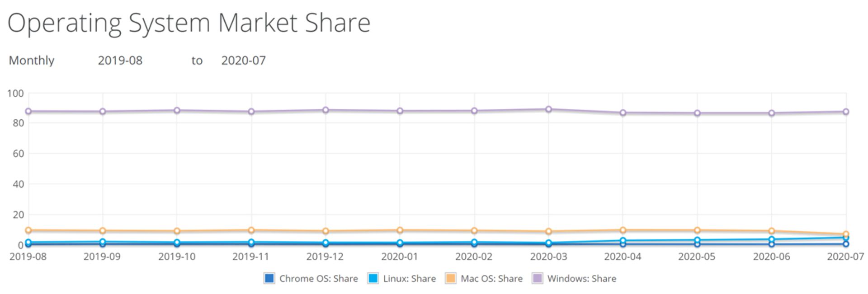Image resolution: width=868 pixels, height=294 pixels.
Task: Select Windows data point at 2020-07
Action: pos(846,112)
